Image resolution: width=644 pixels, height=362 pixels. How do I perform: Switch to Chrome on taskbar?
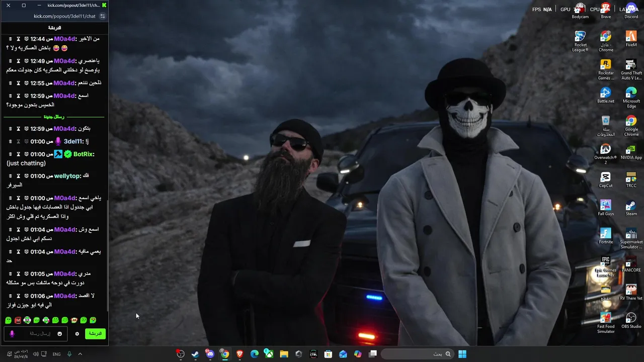click(225, 354)
